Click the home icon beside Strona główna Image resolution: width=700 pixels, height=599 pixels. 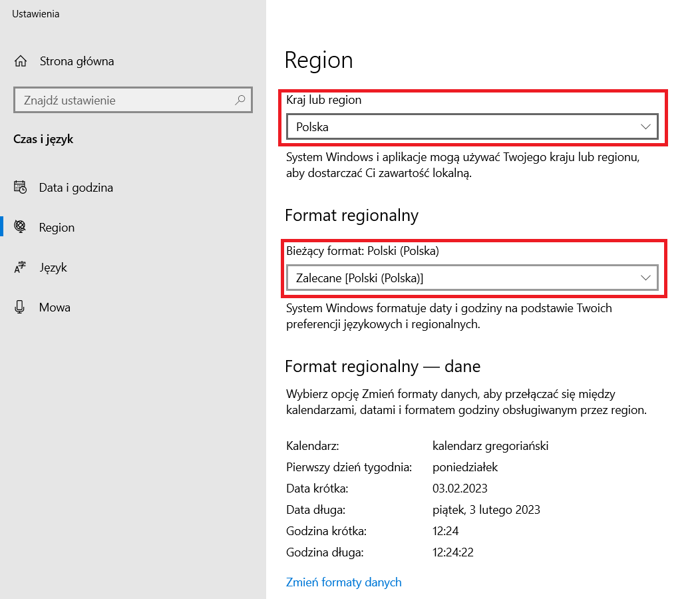(x=21, y=61)
